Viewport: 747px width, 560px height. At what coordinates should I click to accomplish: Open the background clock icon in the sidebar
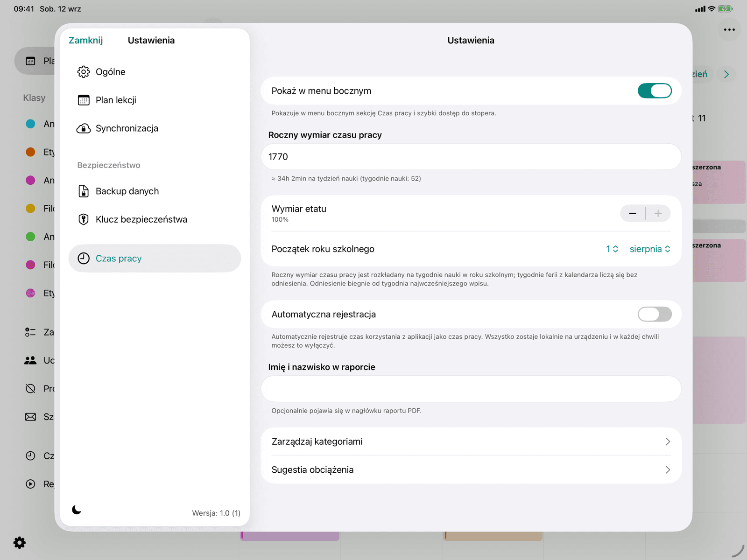pos(30,456)
